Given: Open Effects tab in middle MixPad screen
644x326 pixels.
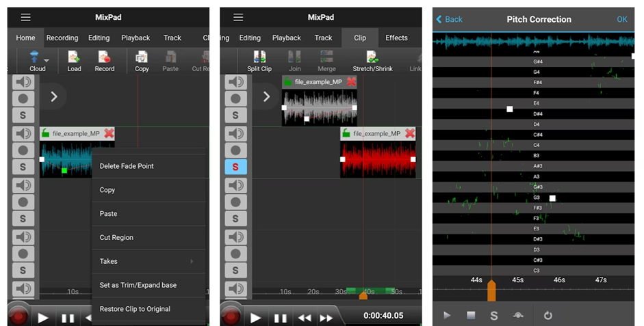Looking at the screenshot, I should pos(396,38).
